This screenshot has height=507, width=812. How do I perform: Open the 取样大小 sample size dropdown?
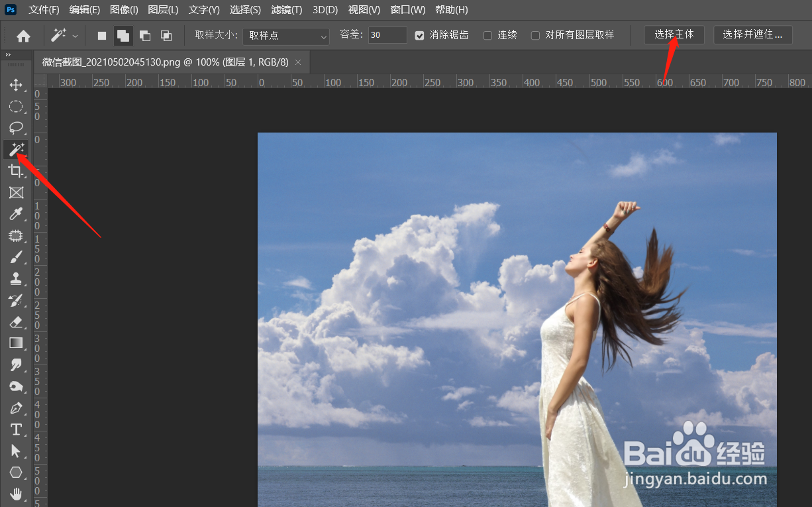[x=286, y=36]
